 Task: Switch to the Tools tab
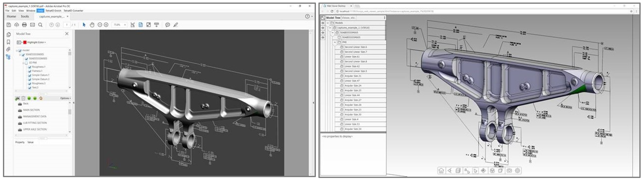pos(25,16)
